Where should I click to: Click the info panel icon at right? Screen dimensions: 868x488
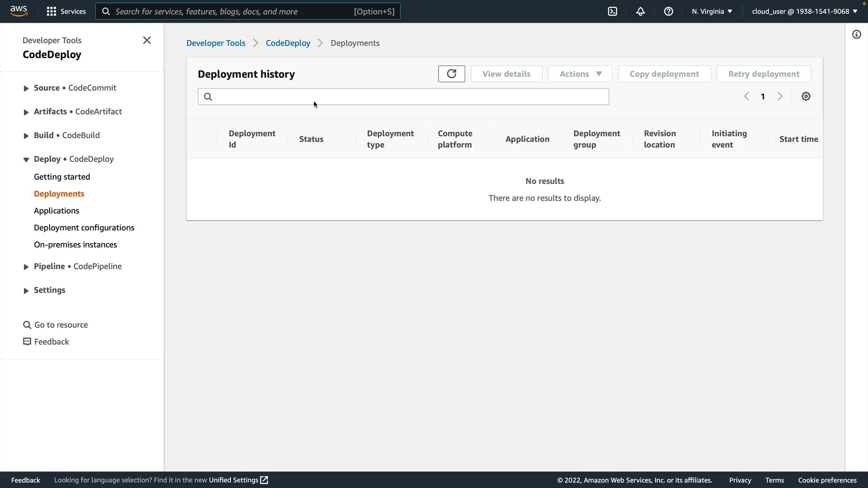tap(856, 35)
